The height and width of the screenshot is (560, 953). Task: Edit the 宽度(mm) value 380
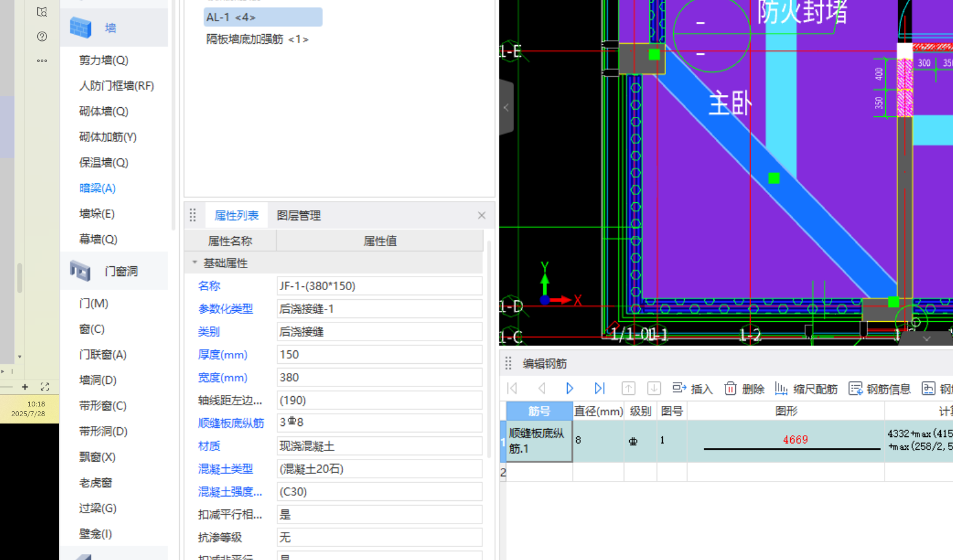(379, 377)
